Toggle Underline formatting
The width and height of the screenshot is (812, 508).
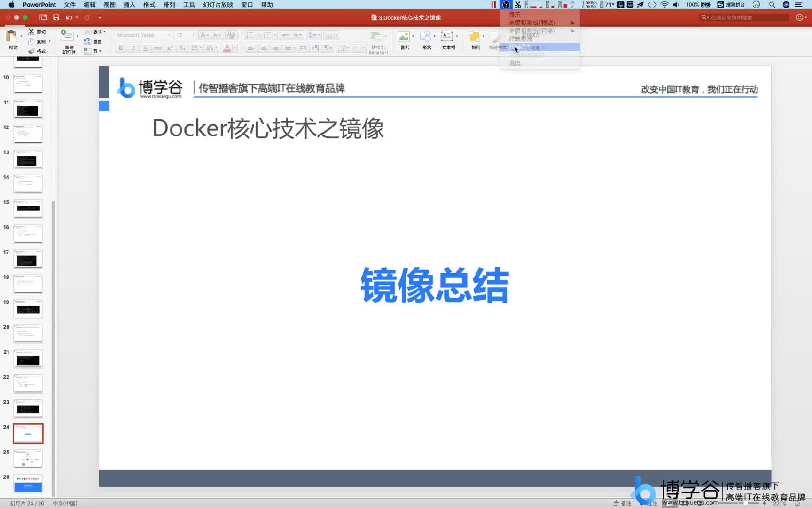coord(145,48)
